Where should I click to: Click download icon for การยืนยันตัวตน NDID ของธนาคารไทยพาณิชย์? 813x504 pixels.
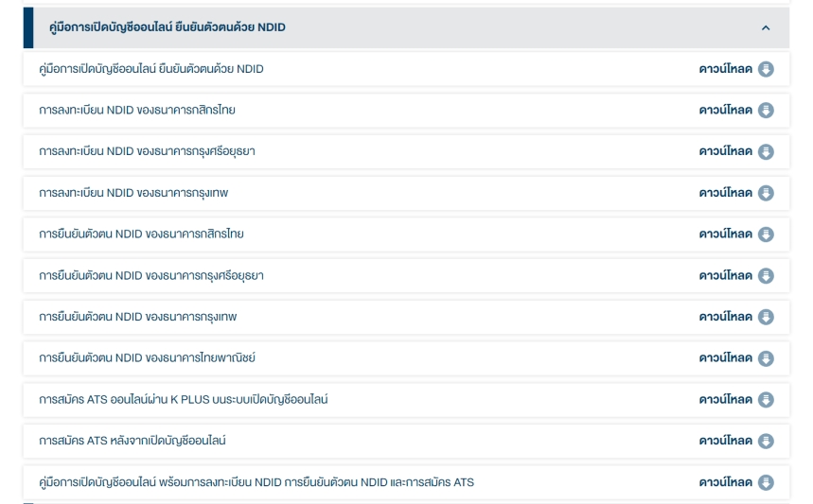click(766, 358)
